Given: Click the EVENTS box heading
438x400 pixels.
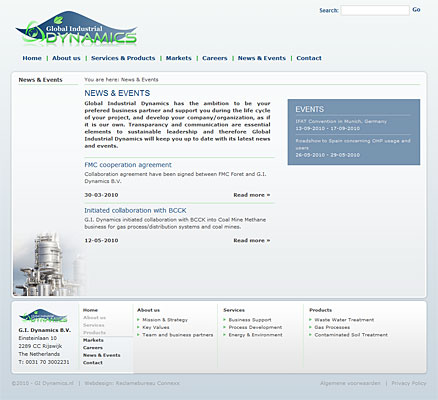Looking at the screenshot, I should pos(310,109).
